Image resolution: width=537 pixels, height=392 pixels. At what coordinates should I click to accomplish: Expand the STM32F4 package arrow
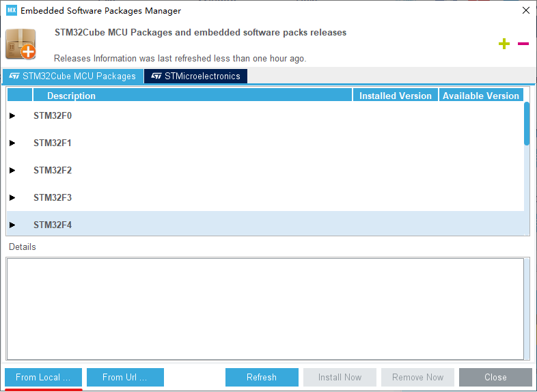click(12, 225)
